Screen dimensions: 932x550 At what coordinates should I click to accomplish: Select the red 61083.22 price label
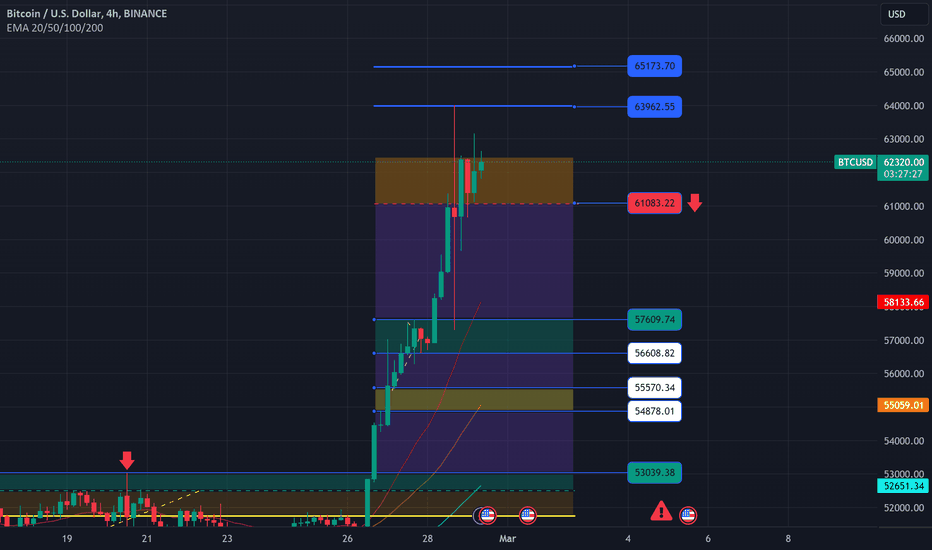pyautogui.click(x=654, y=203)
